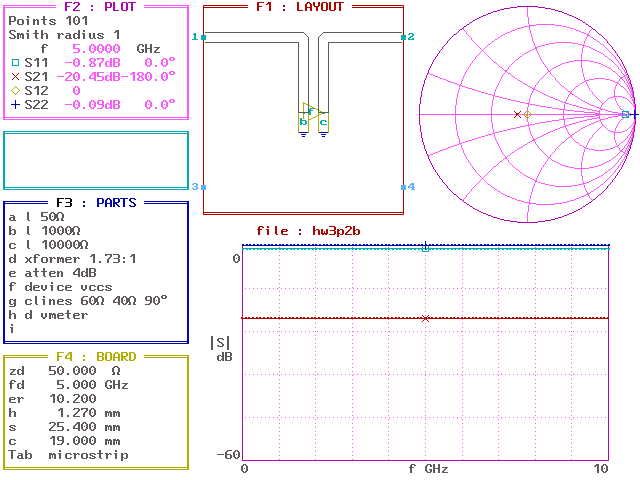640x480 pixels.
Task: Click ground symbol under part c
Action: pyautogui.click(x=323, y=135)
